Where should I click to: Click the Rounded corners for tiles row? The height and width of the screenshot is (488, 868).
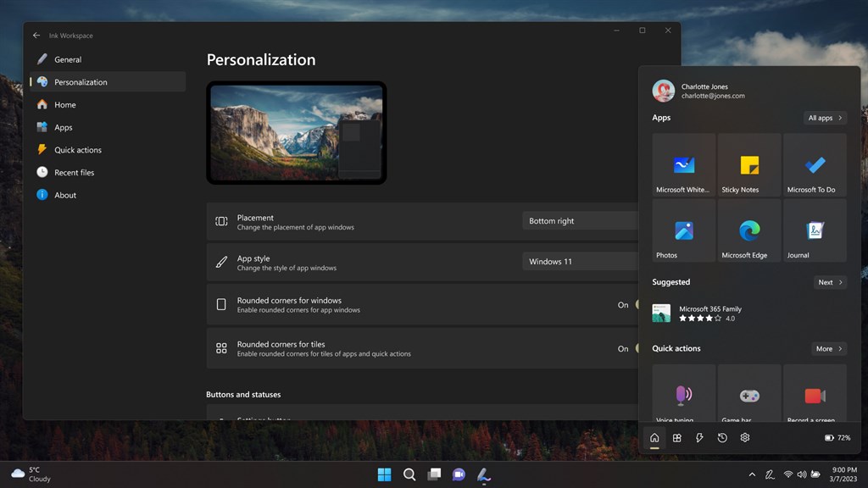[x=422, y=348]
